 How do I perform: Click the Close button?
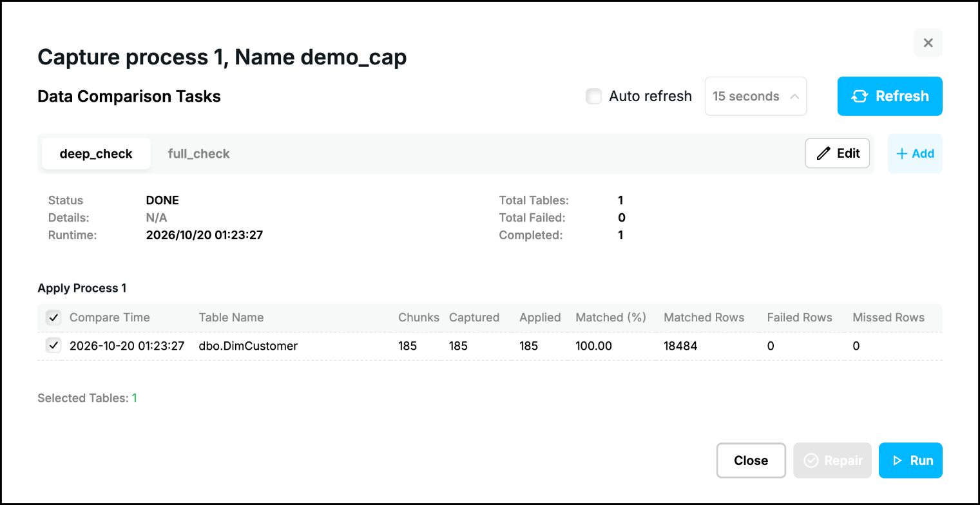[x=751, y=461]
